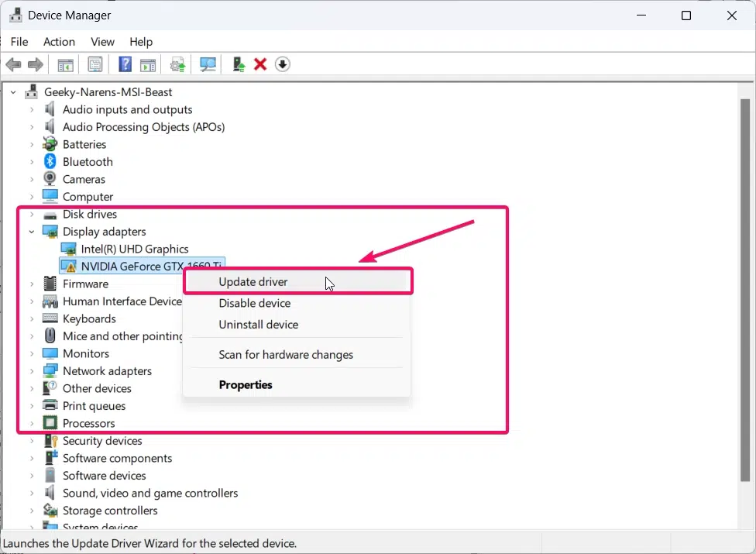Expand Audio Processing Objects (APOs) chevron

pyautogui.click(x=31, y=127)
